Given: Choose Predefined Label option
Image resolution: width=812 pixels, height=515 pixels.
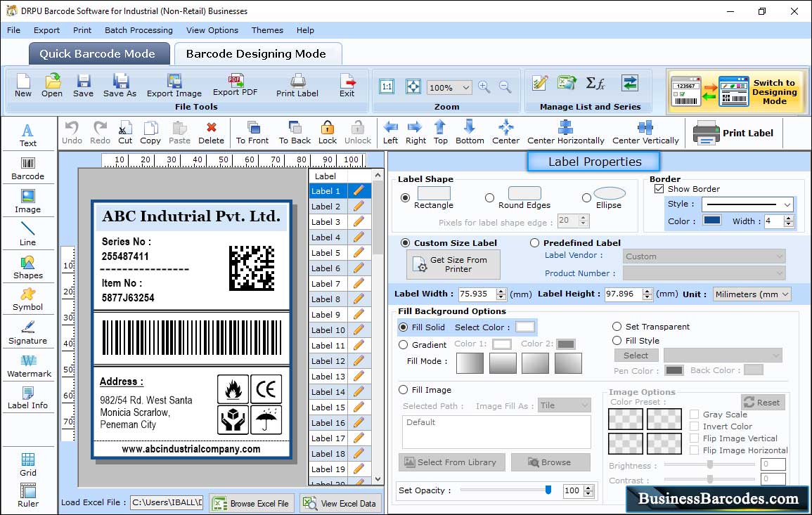Looking at the screenshot, I should (x=534, y=243).
